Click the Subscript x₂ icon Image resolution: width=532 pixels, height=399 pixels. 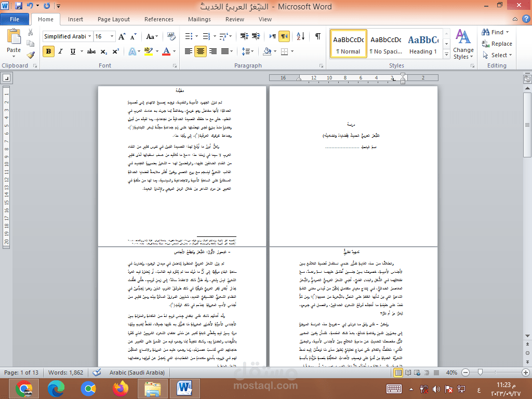[x=104, y=51]
